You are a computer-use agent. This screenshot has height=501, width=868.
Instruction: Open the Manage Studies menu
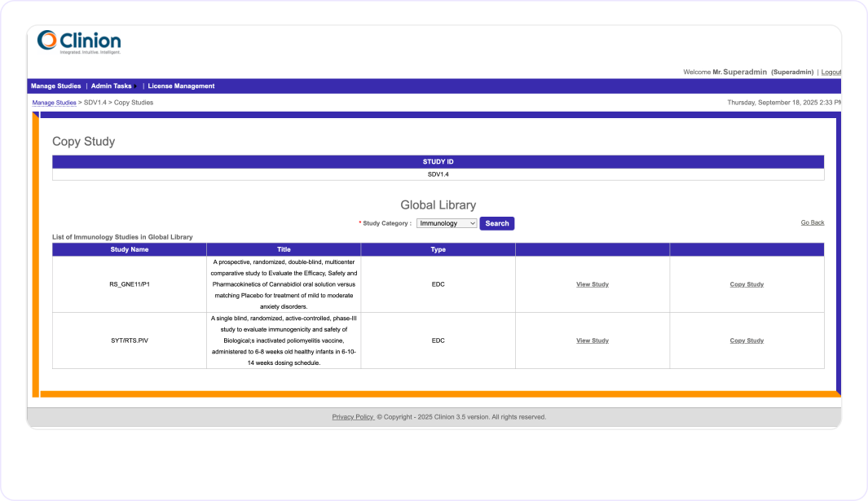pyautogui.click(x=55, y=86)
